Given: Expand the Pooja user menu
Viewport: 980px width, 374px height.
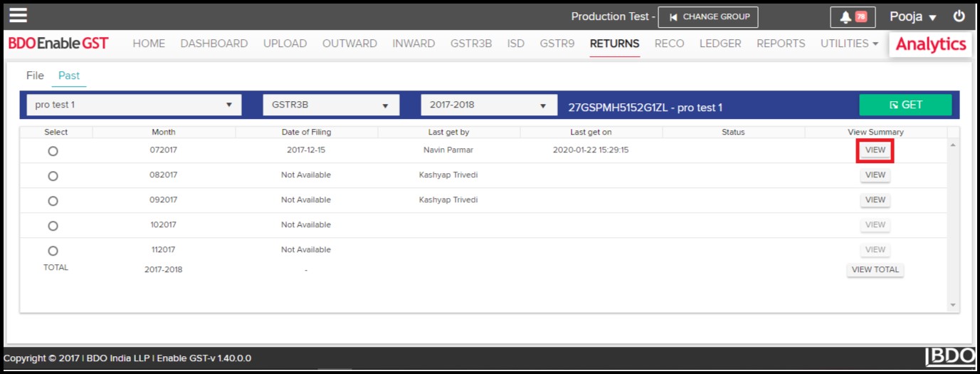Looking at the screenshot, I should point(913,17).
